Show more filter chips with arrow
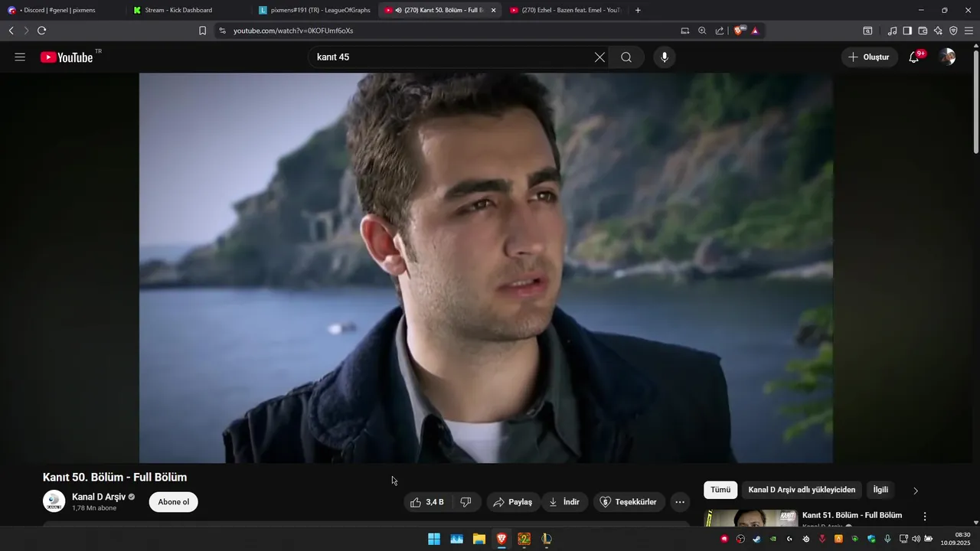Screen dimensions: 980x551 [916, 491]
